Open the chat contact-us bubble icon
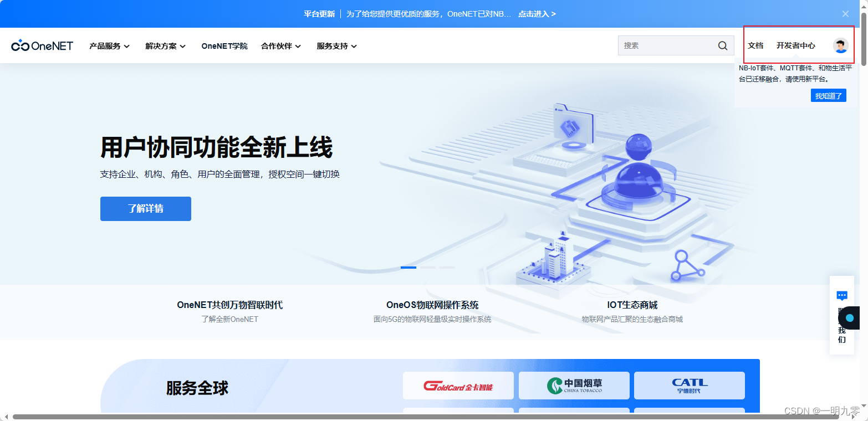 click(842, 296)
